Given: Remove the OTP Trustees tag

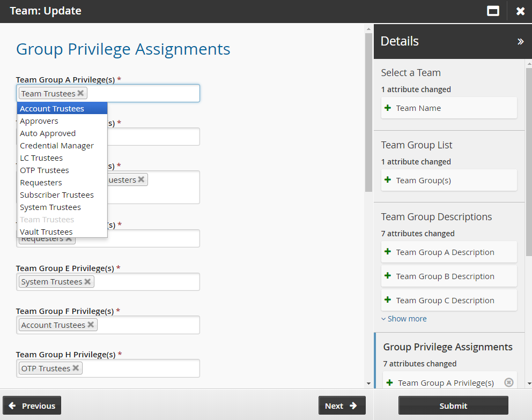Looking at the screenshot, I should pyautogui.click(x=76, y=369).
